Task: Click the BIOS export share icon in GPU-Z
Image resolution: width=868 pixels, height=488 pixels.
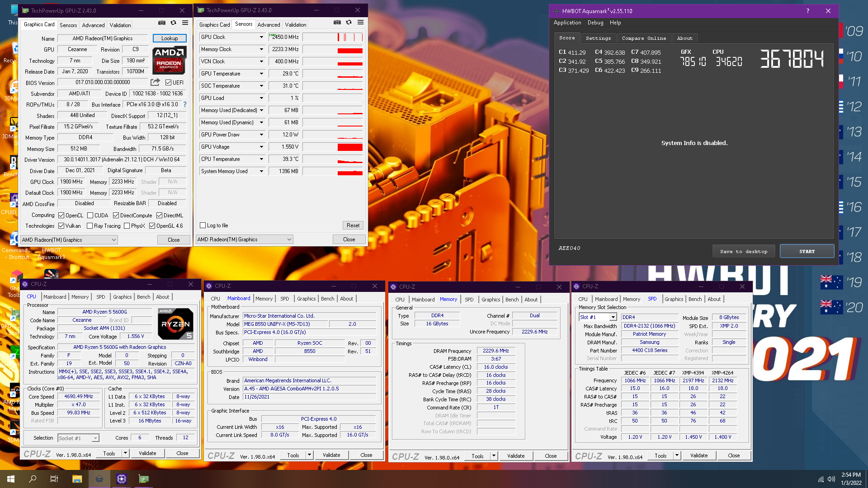Action: [x=155, y=82]
